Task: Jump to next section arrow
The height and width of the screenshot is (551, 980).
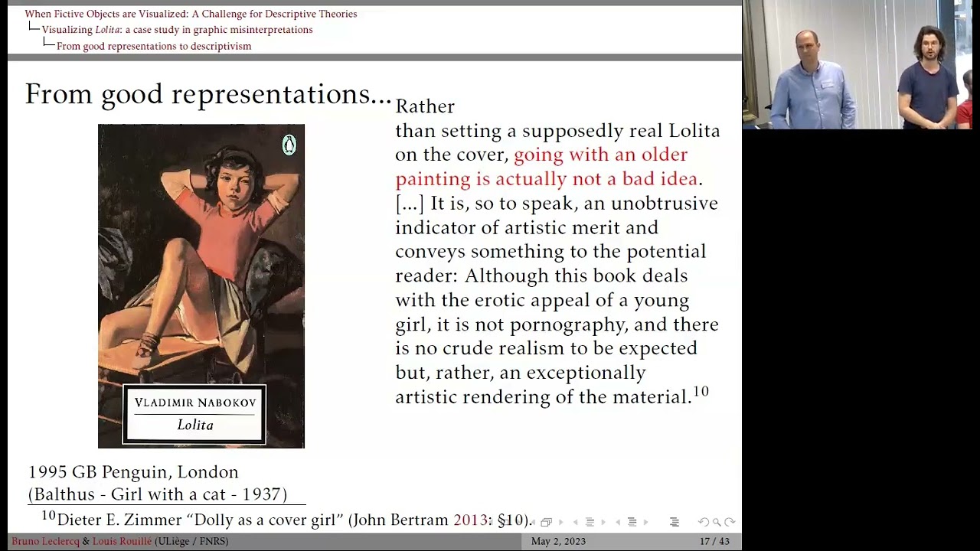Action: coord(646,522)
